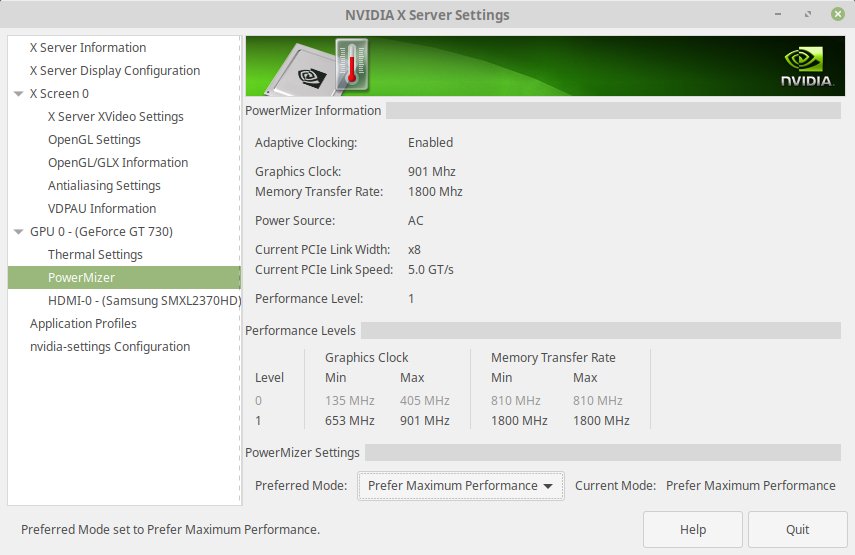
Task: Open VDPAU Information entry
Action: pyautogui.click(x=102, y=209)
